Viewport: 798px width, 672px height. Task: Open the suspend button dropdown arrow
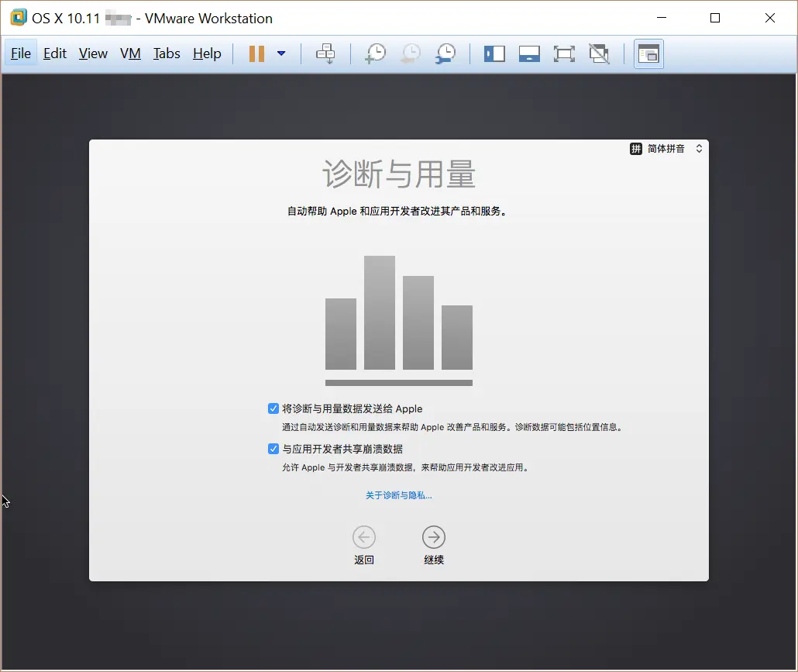tap(281, 53)
